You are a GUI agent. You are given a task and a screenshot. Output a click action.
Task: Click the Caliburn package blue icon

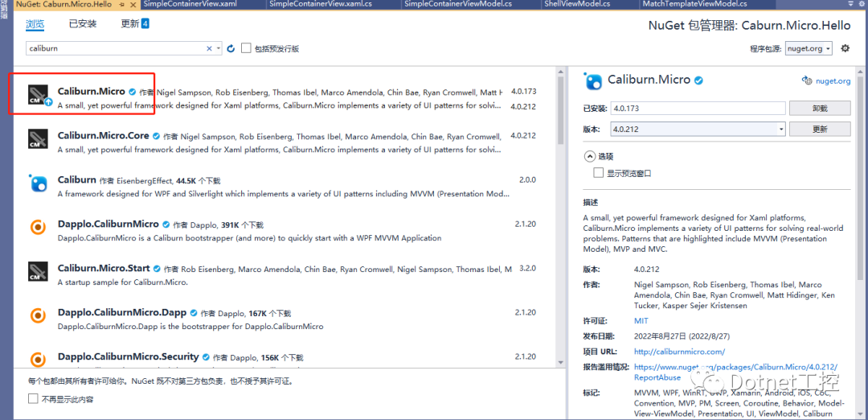[38, 183]
